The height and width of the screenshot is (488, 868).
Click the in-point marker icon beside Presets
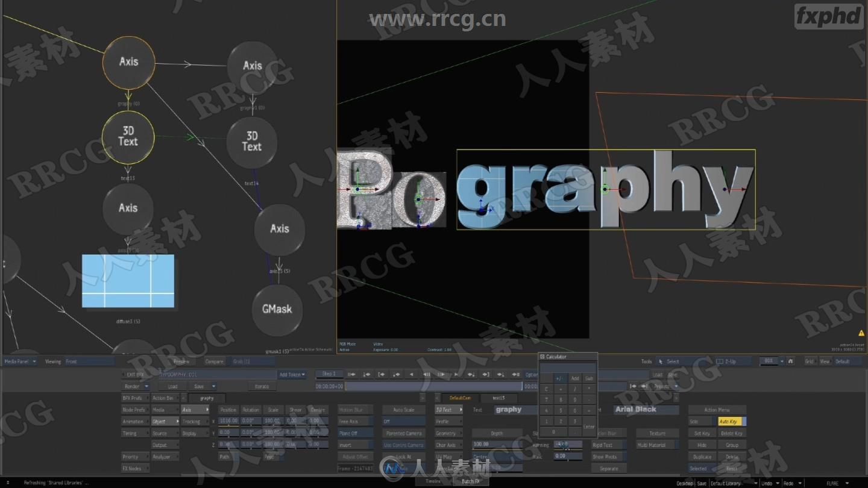pyautogui.click(x=633, y=386)
